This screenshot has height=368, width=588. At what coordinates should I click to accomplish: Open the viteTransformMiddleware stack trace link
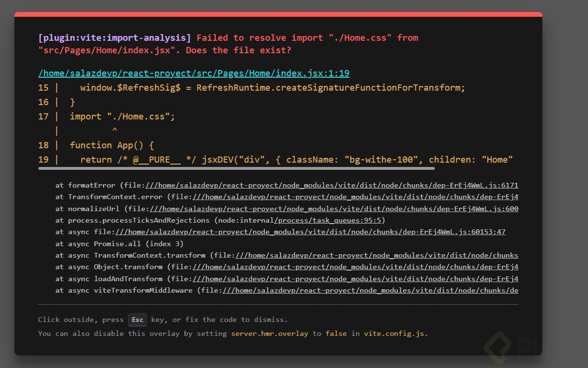point(370,290)
